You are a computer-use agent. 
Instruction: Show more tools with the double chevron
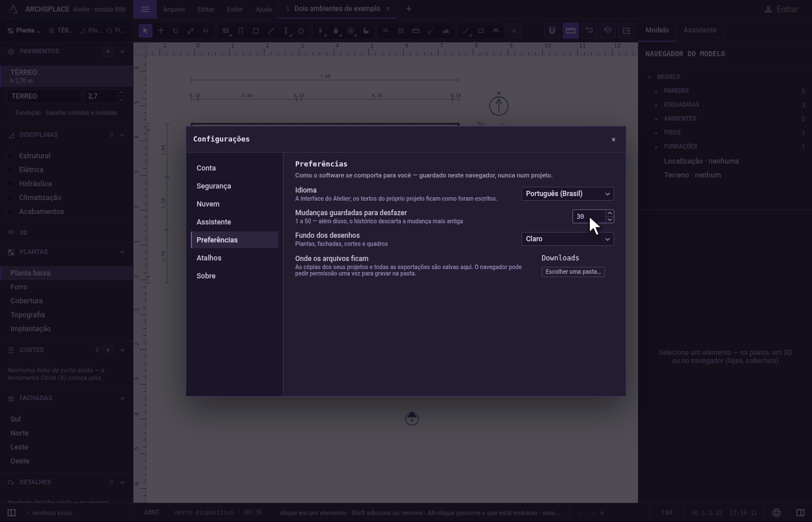point(514,31)
